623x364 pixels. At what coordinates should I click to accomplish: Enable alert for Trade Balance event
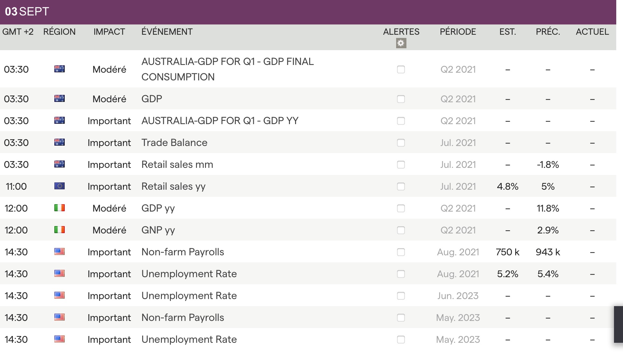(x=401, y=143)
